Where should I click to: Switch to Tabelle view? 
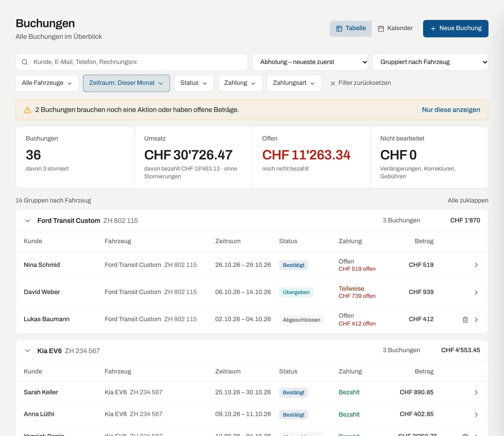click(351, 28)
